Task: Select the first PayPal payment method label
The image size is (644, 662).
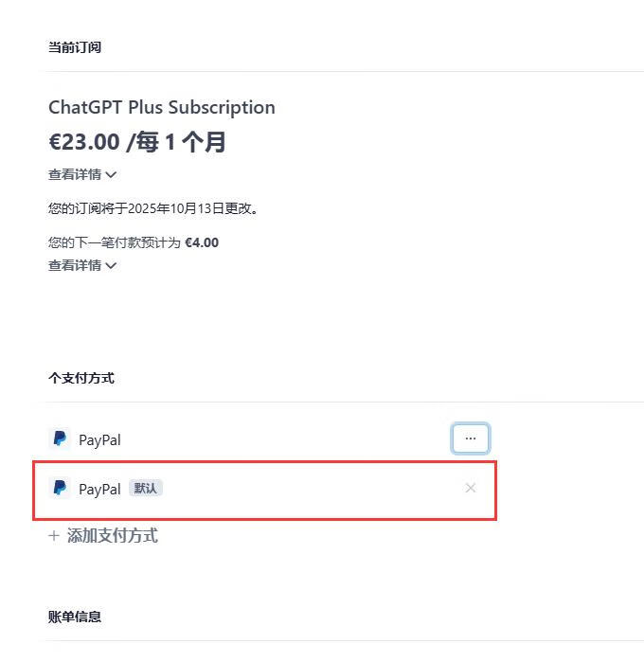Action: pos(99,439)
